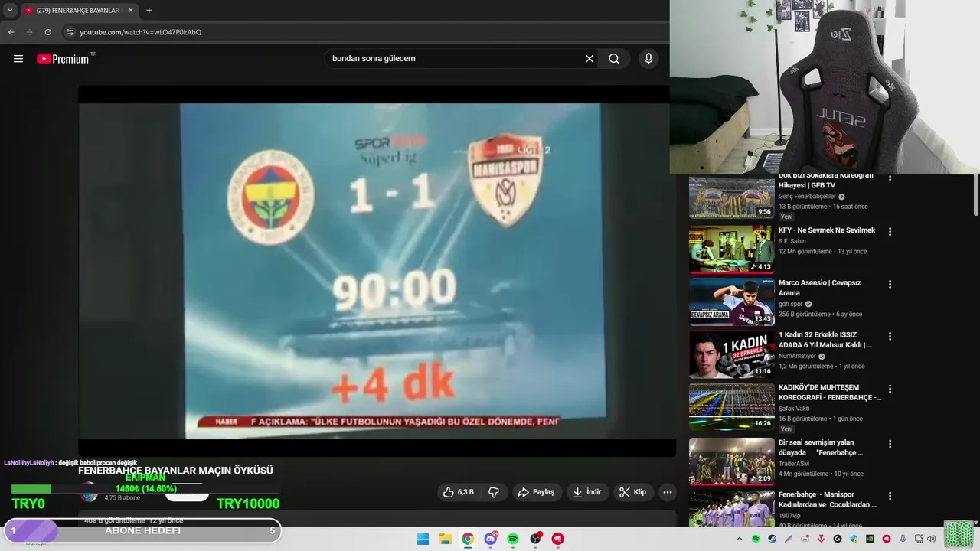Open 'Bir seni sevmişim yalan dünyada' video

tap(821, 447)
